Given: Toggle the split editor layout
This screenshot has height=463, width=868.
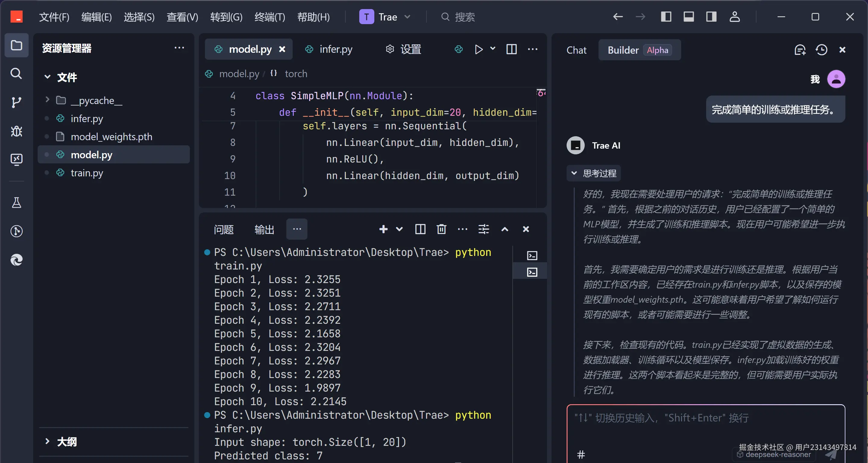Looking at the screenshot, I should (x=511, y=49).
